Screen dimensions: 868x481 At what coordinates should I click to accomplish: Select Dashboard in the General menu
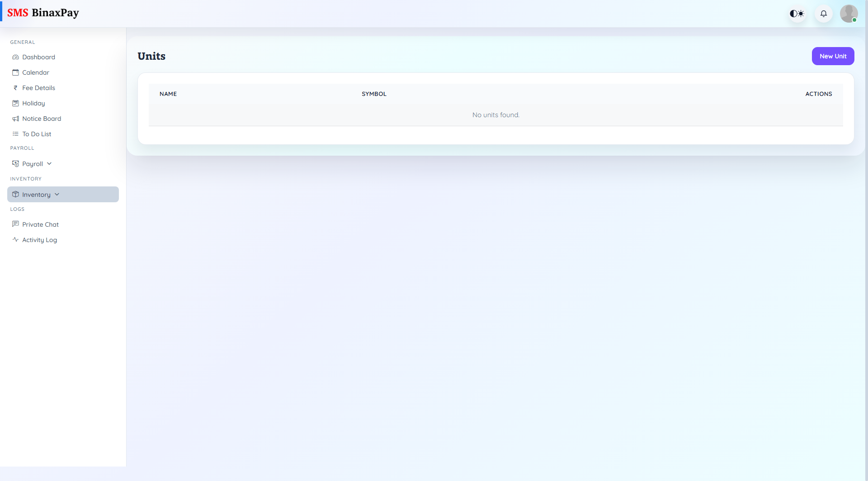click(38, 57)
